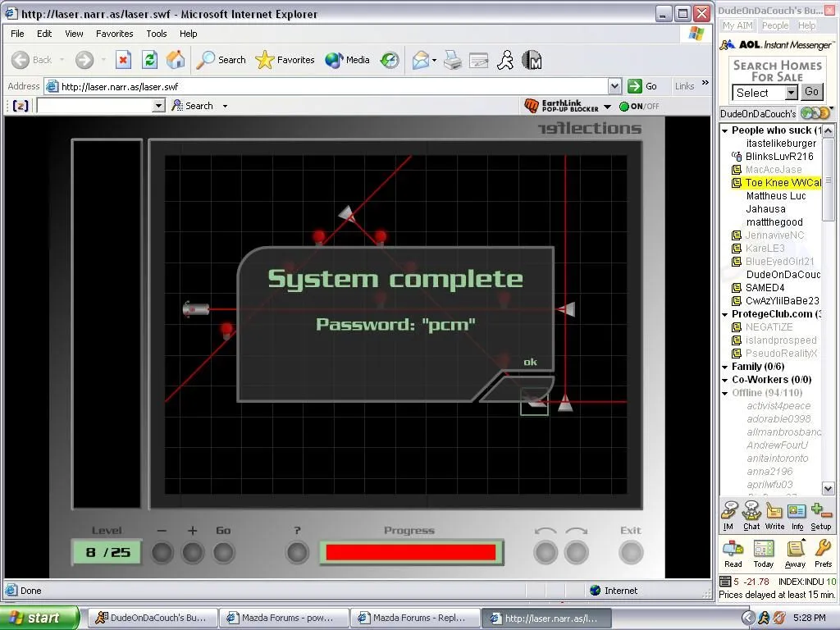
Task: Toggle EarthLink pop-up blocker ON/OFF
Action: coord(639,107)
